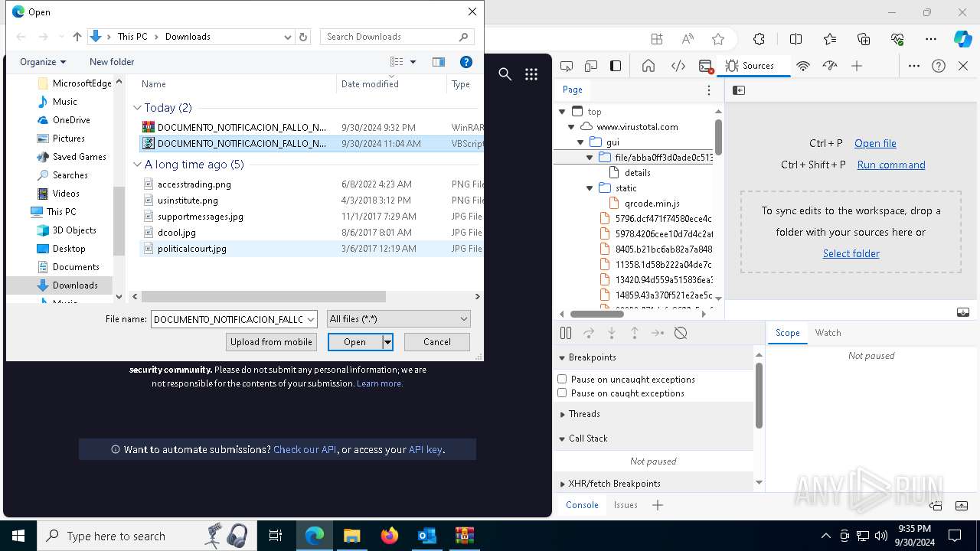
Task: Click Upload from mobile button
Action: tap(271, 342)
